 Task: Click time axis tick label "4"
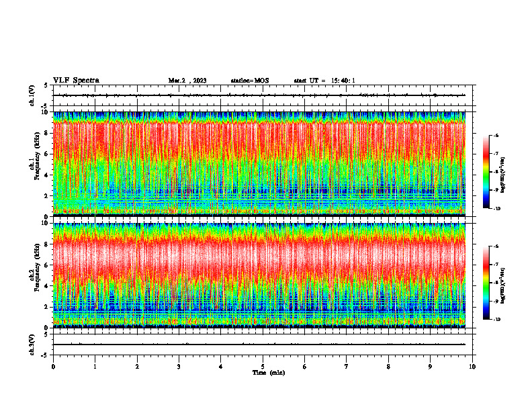(221, 367)
